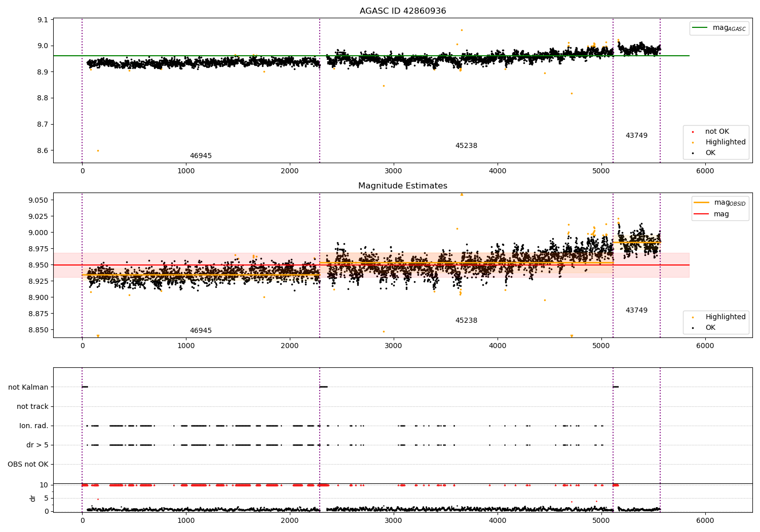This screenshot has width=760, height=532.
Task: Click the 8.850 y-axis tick label
Action: point(39,330)
